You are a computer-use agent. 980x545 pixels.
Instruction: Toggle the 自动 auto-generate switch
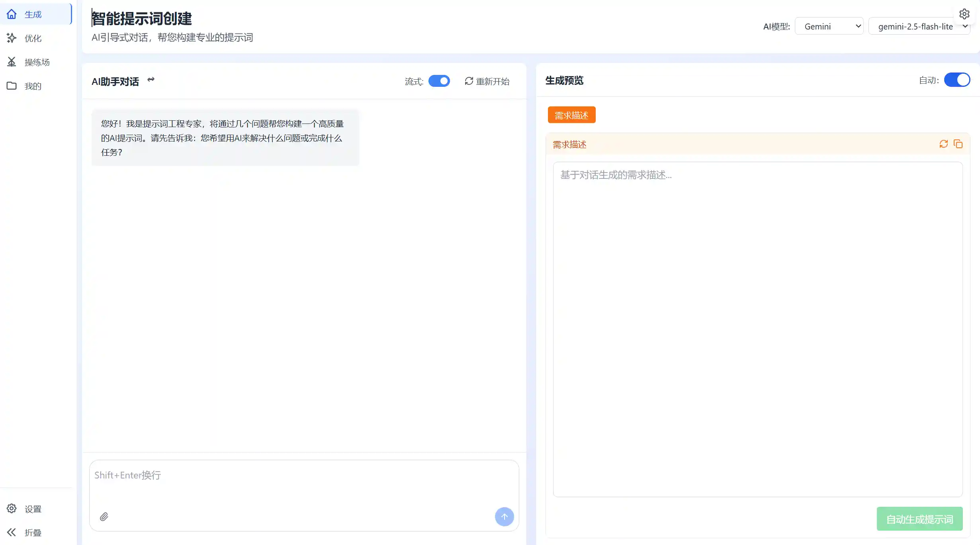[x=957, y=80]
